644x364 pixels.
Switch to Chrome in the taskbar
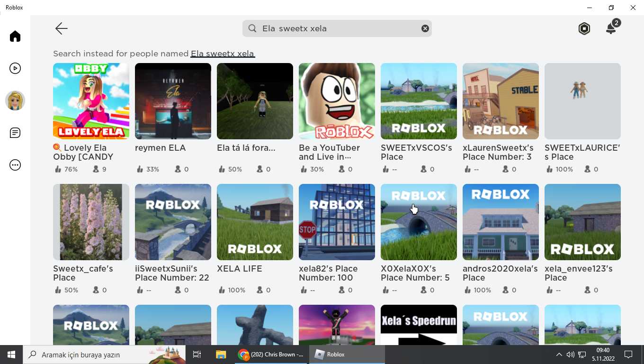271,355
